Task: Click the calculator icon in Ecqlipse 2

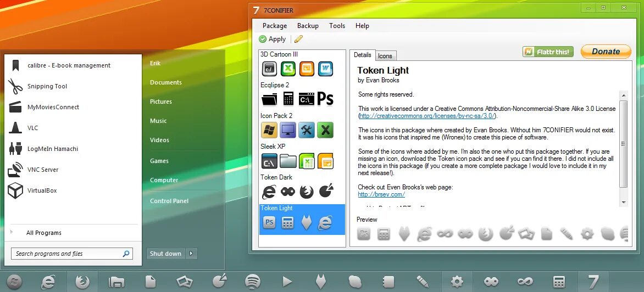Action: click(288, 98)
